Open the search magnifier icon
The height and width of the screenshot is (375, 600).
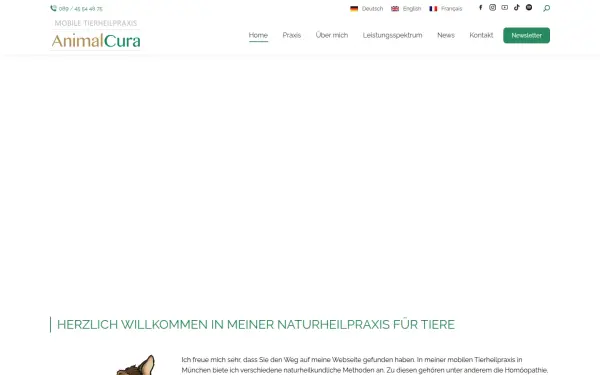click(547, 8)
